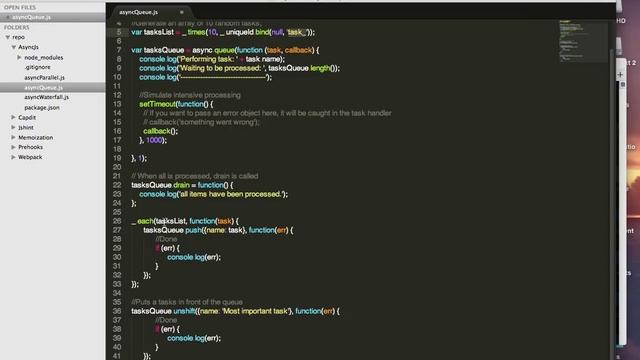This screenshot has width=640, height=360.
Task: Click line number 36 in gutter
Action: (x=117, y=311)
